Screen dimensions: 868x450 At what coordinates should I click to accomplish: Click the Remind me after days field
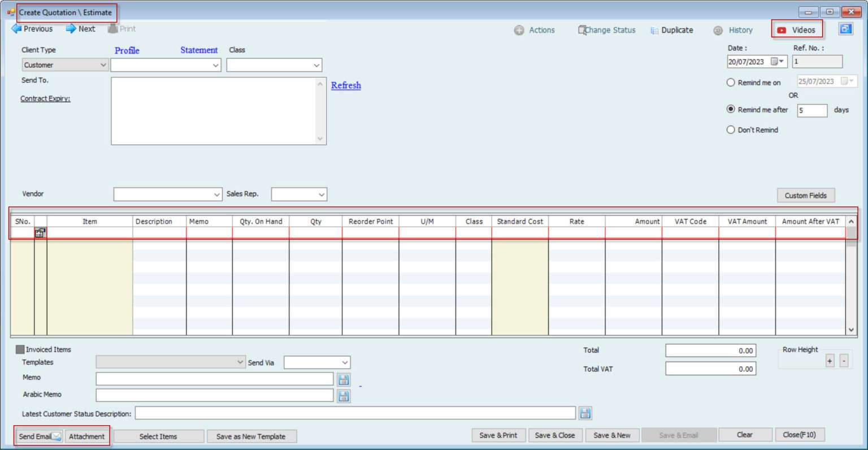(x=811, y=110)
